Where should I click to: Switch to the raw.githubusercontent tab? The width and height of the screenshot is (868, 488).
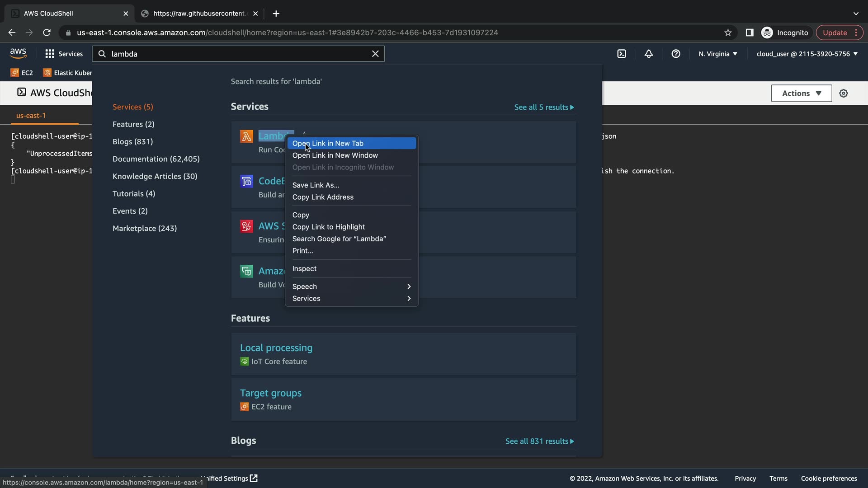pos(199,14)
